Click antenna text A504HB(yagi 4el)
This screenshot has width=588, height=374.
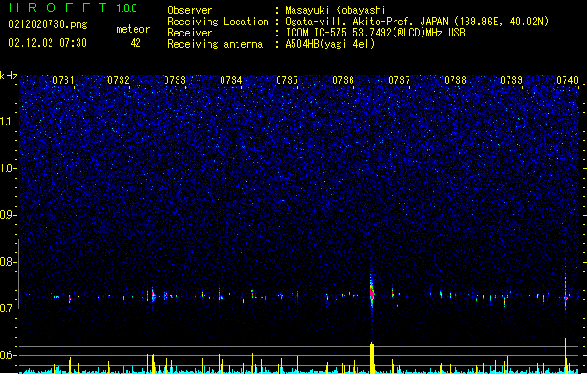[330, 44]
